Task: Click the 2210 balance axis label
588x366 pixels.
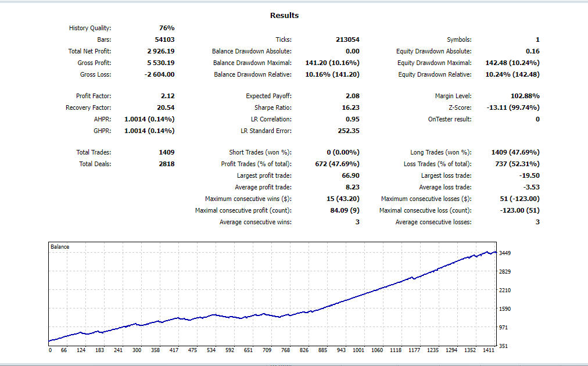Action: [x=505, y=290]
